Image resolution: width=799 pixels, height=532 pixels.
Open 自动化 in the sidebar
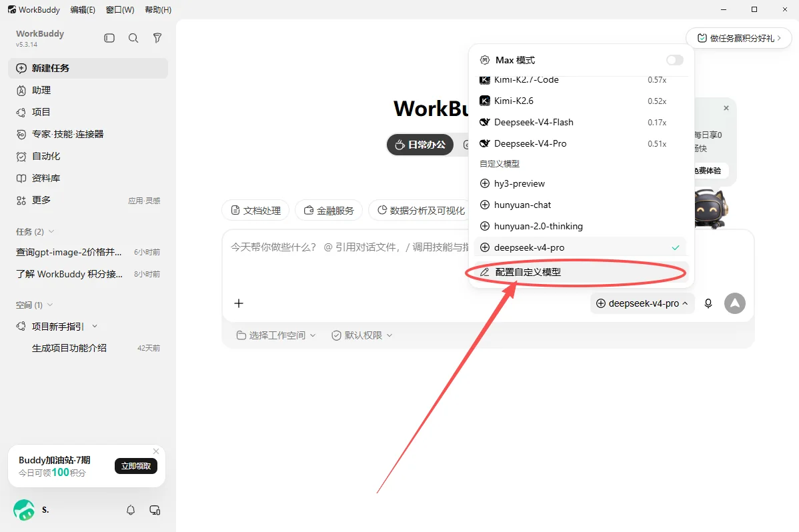pyautogui.click(x=88, y=156)
